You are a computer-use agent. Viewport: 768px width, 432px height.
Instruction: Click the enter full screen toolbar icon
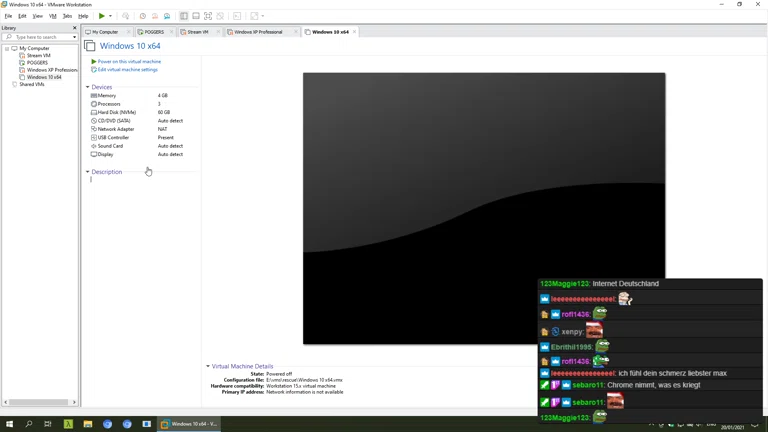coord(208,16)
